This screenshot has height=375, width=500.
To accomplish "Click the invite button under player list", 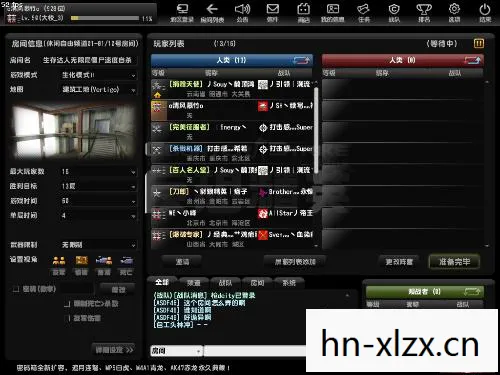I will pos(182,262).
